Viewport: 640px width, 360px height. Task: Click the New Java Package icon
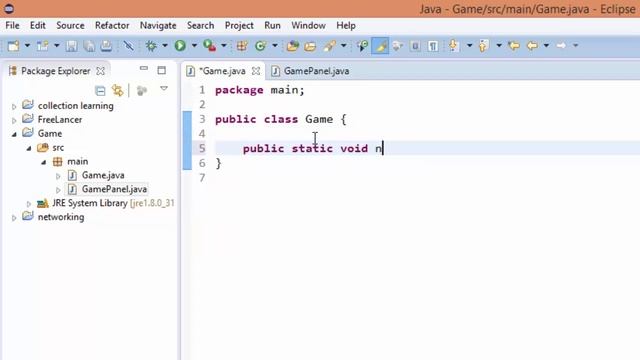click(242, 46)
